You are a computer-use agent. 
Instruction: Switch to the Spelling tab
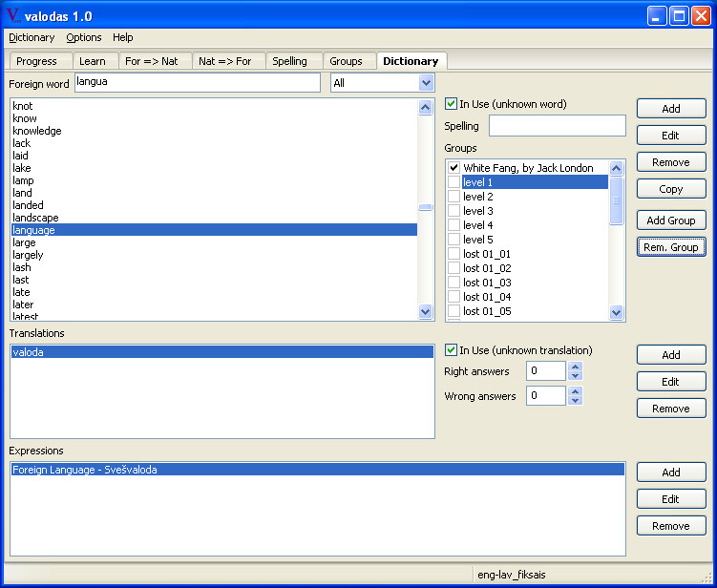click(289, 61)
